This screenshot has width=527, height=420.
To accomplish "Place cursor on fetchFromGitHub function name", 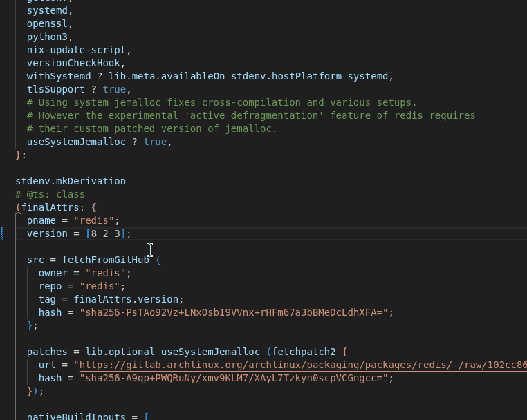I will (x=105, y=260).
